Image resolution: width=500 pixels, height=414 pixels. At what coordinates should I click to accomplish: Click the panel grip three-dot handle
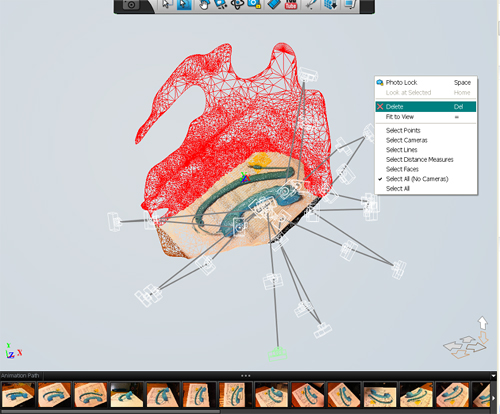pyautogui.click(x=246, y=376)
